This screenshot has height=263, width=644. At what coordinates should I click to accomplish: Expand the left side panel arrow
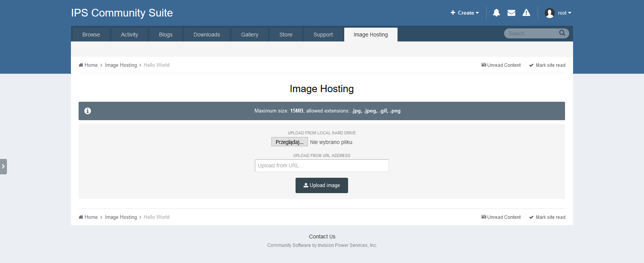point(3,167)
